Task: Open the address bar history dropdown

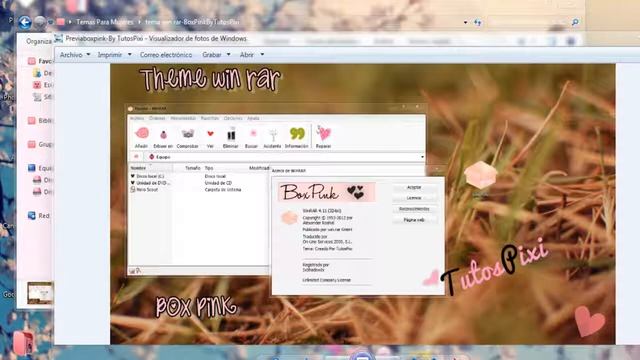Action: (465, 22)
